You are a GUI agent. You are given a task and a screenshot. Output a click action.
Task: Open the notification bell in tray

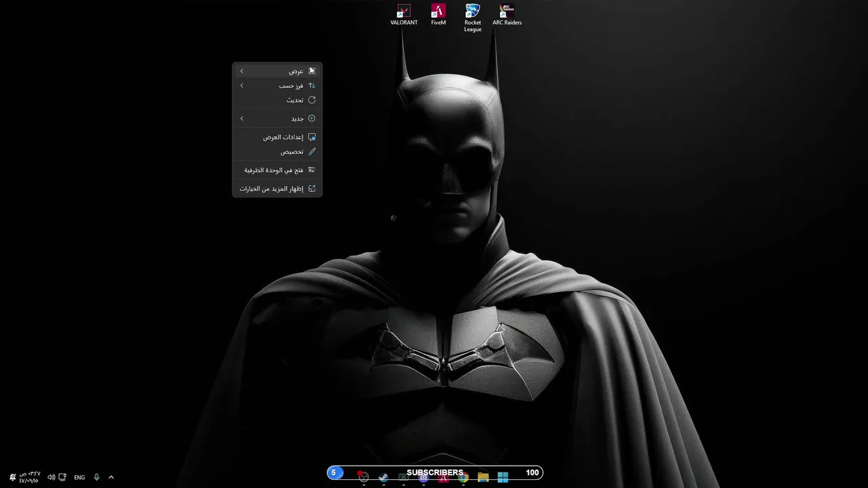[13, 477]
